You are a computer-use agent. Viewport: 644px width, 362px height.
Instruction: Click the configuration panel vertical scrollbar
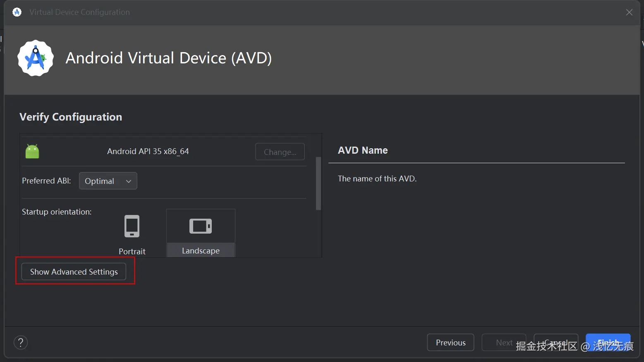[x=318, y=183]
